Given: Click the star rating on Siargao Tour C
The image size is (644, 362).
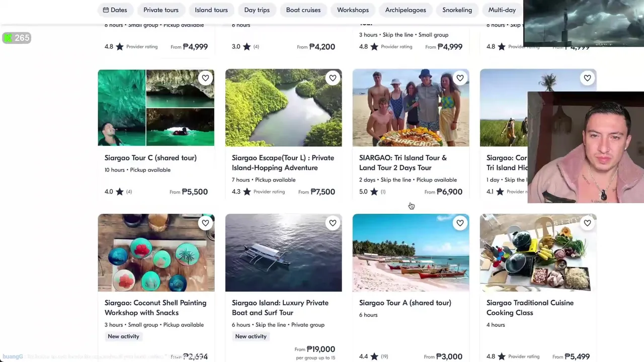Looking at the screenshot, I should (120, 192).
